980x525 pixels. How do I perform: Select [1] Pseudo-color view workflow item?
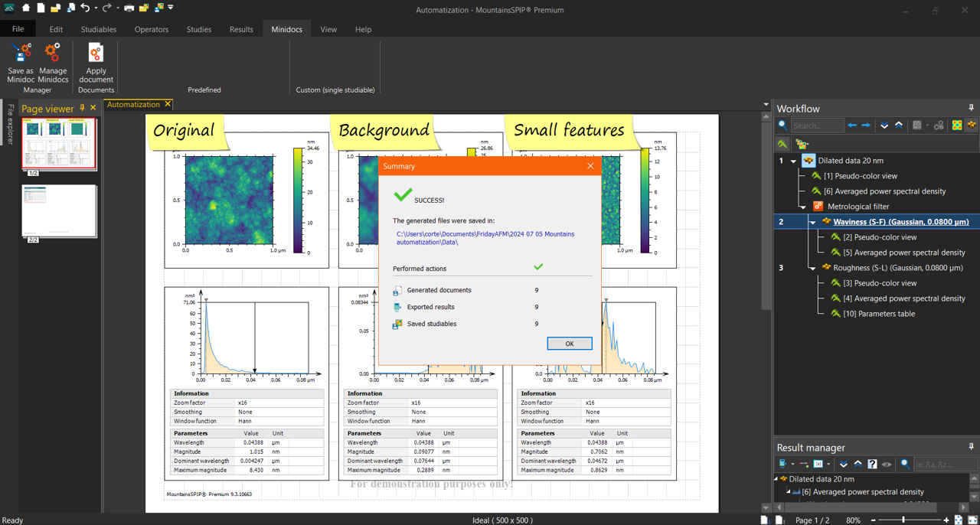pyautogui.click(x=861, y=176)
